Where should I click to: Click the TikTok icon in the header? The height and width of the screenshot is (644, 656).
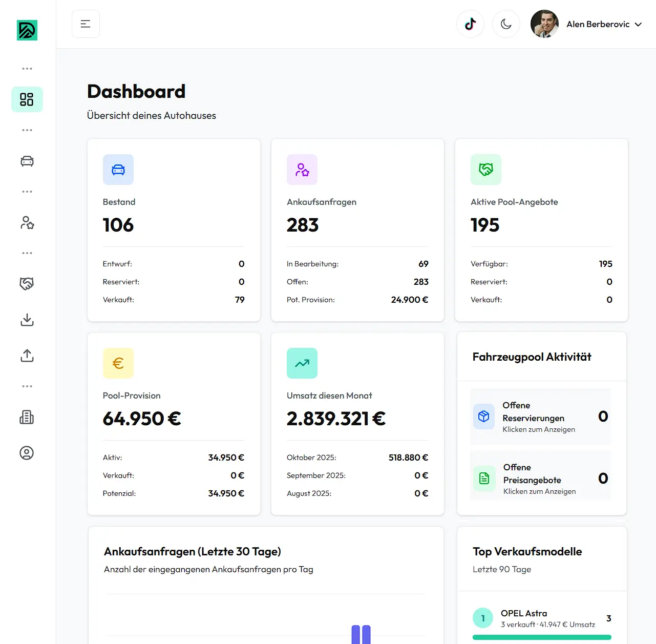[x=470, y=24]
